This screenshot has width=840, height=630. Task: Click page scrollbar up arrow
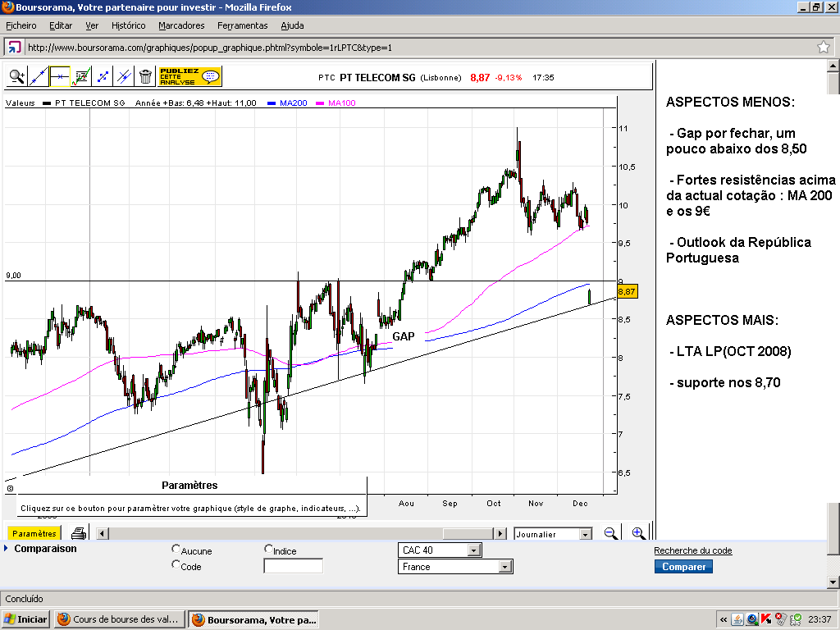(x=833, y=66)
